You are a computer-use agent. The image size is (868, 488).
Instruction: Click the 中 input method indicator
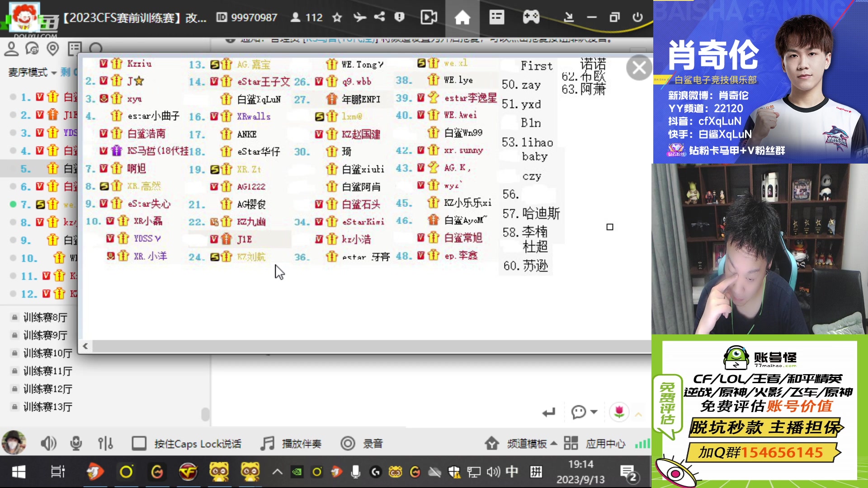coord(512,472)
